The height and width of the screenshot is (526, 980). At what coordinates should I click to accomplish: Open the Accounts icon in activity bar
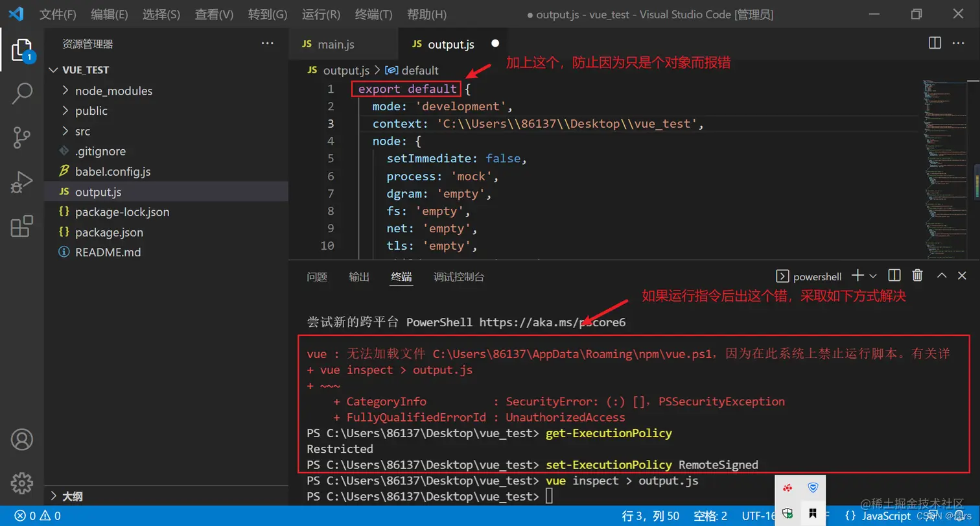[x=21, y=440]
